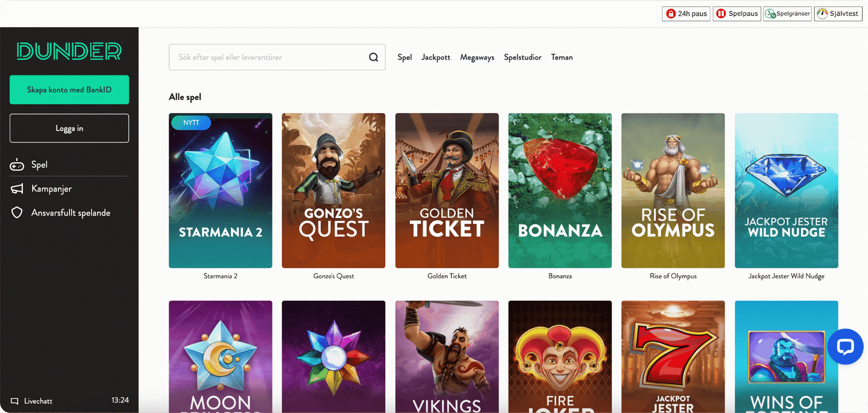Click the Gonzo's Quest caption text
This screenshot has width=868, height=413.
tap(334, 276)
